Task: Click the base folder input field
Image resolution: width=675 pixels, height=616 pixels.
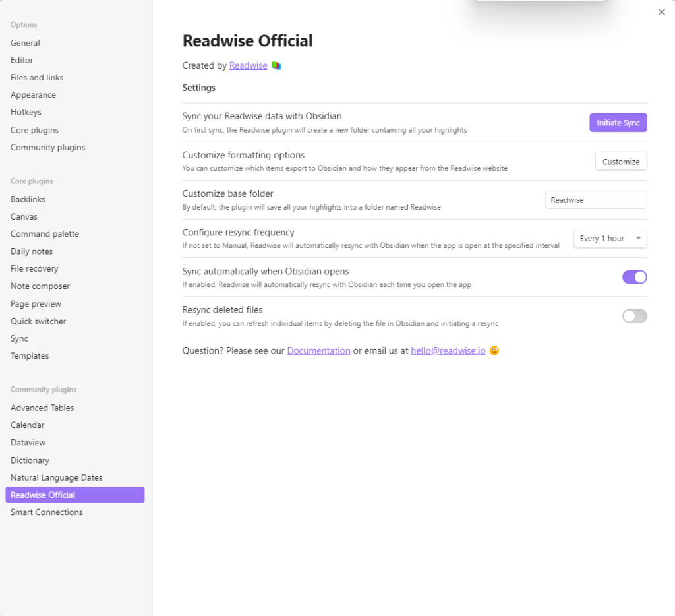Action: [x=596, y=200]
